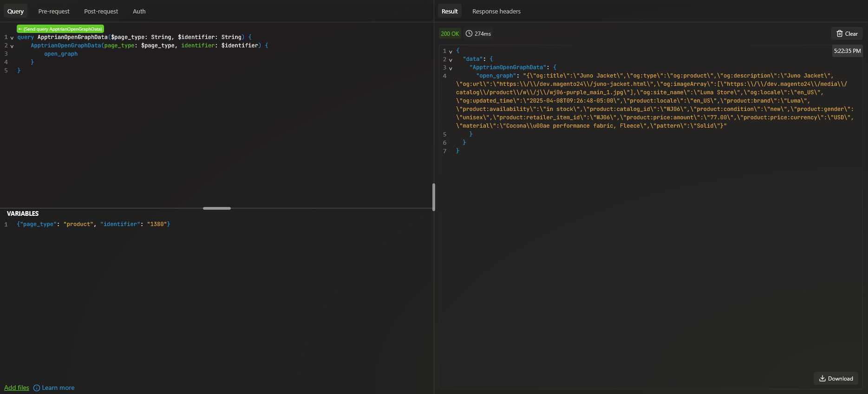This screenshot has width=868, height=394.
Task: Click Send query ApptrianOpenGraphData button
Action: [60, 29]
